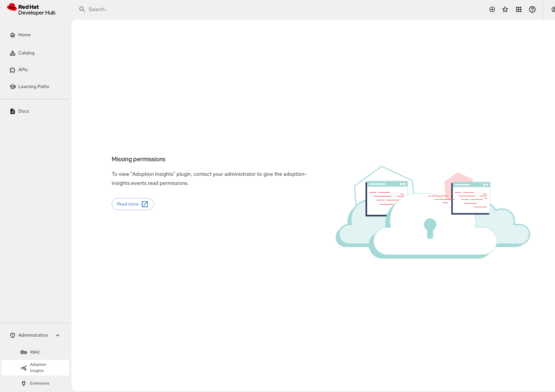Viewport: 555px width, 392px height.
Task: Open the create plus icon in header
Action: click(x=492, y=9)
